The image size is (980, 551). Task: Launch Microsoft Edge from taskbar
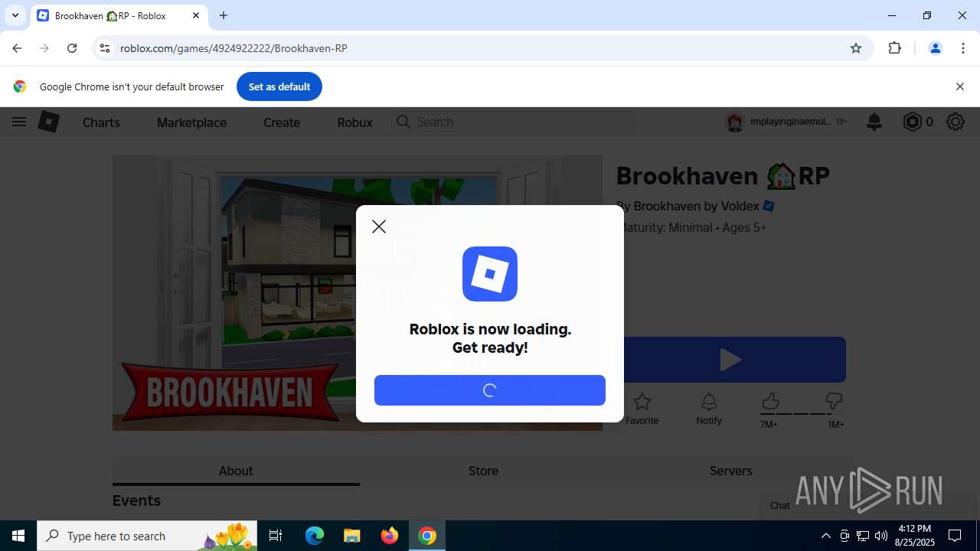tap(315, 536)
